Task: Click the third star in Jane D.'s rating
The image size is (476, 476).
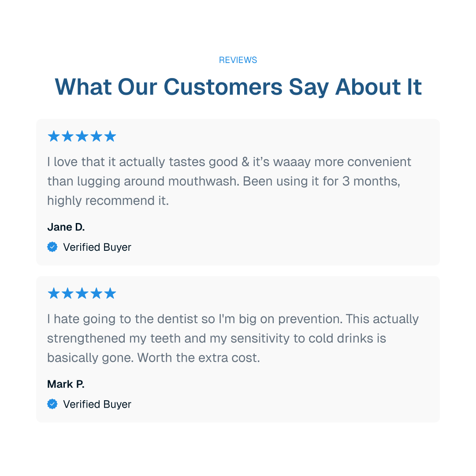Action: [x=82, y=137]
